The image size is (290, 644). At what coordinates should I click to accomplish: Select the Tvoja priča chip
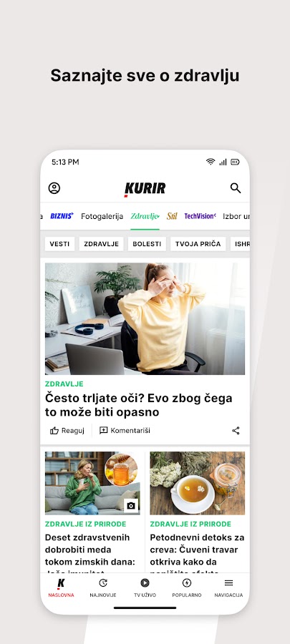198,244
